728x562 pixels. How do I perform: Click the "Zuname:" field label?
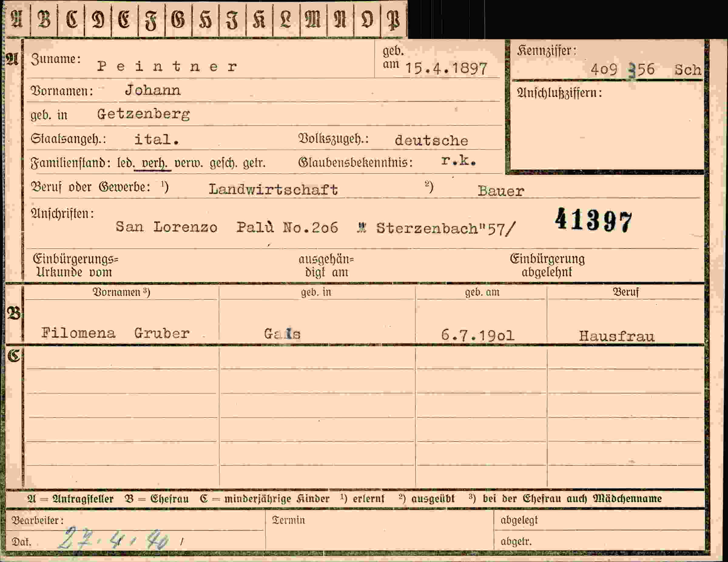coord(56,59)
